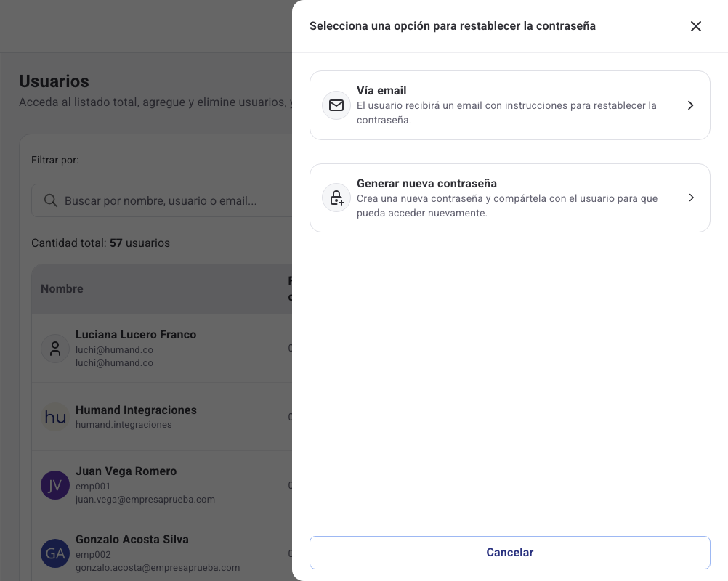
Task: Click the Cantidad total 57 usuarios text
Action: (x=100, y=243)
